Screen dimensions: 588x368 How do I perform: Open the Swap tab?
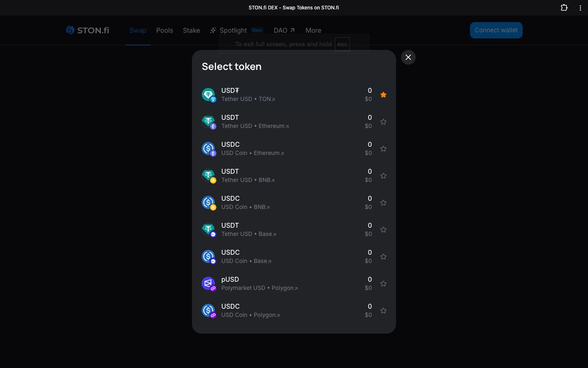coord(138,30)
